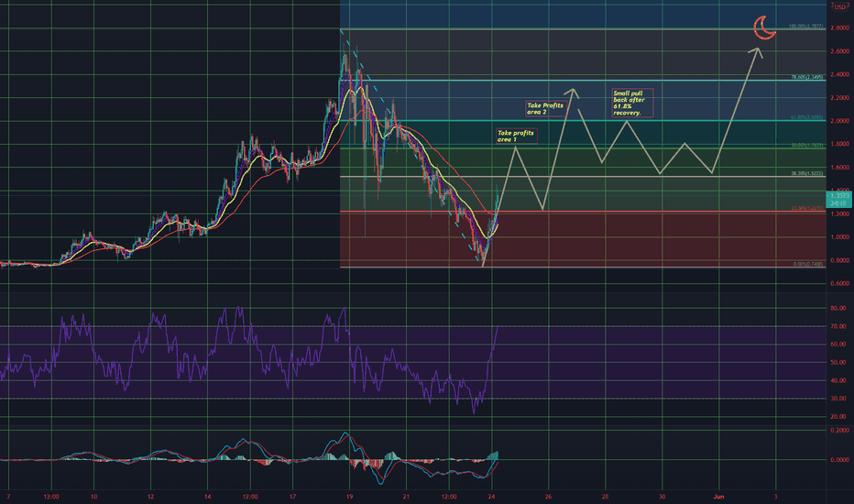Click the 38.20% Fibonacci level label

(806, 174)
